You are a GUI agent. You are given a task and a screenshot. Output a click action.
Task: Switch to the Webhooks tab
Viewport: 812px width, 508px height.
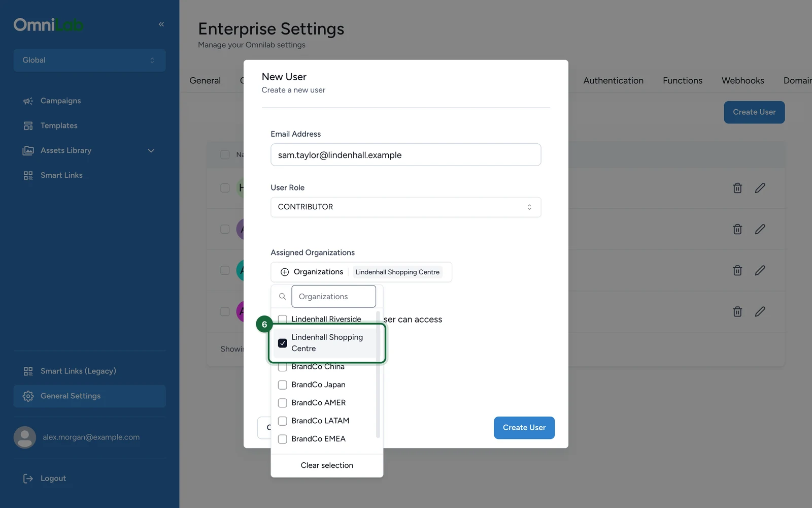742,81
